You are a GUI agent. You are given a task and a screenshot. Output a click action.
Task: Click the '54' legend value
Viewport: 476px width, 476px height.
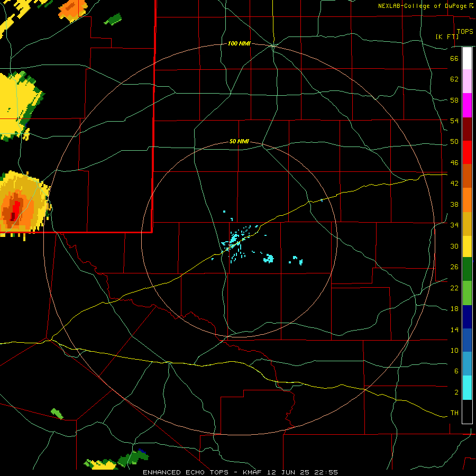tap(454, 121)
